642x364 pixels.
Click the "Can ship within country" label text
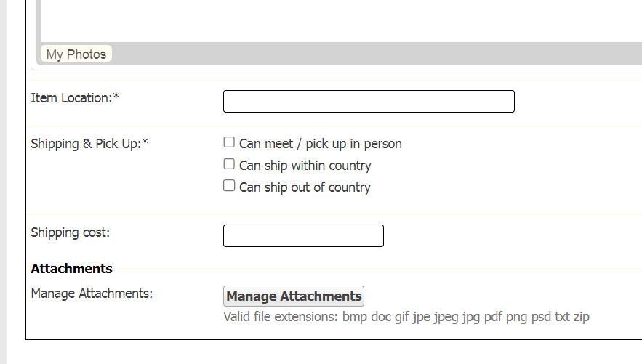(x=305, y=166)
